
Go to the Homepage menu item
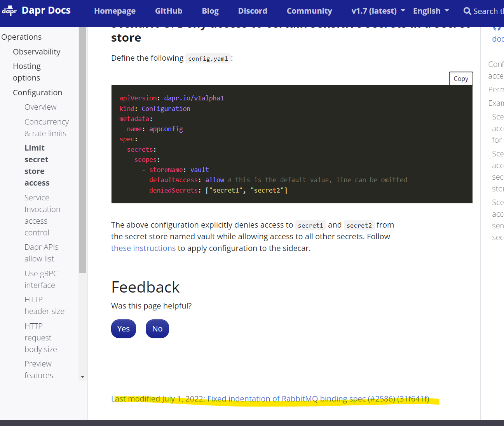[x=115, y=11]
